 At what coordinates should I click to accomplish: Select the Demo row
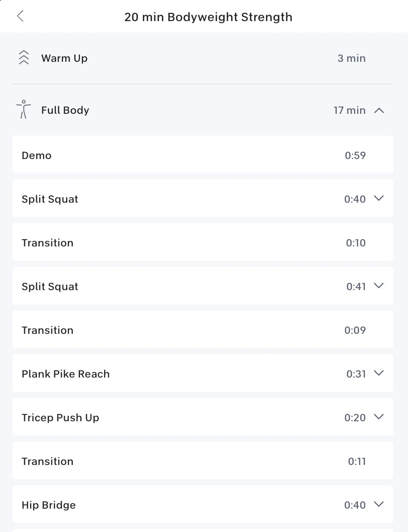pos(202,155)
